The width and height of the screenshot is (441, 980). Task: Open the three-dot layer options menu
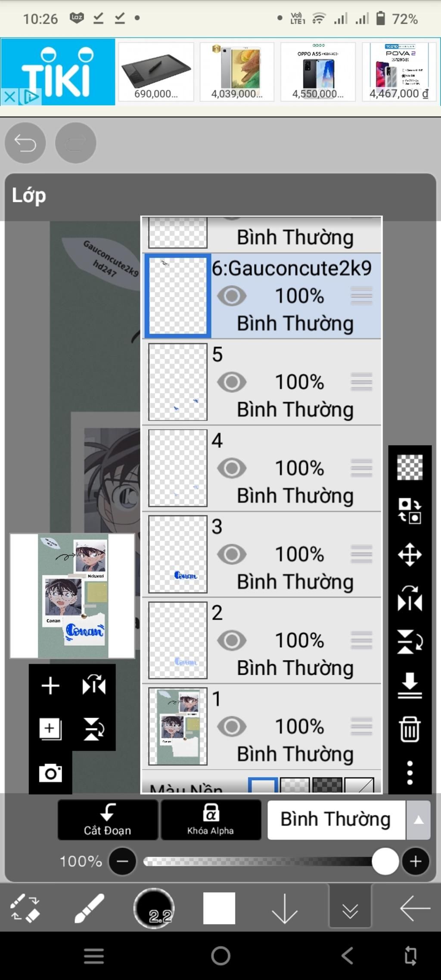[x=410, y=773]
